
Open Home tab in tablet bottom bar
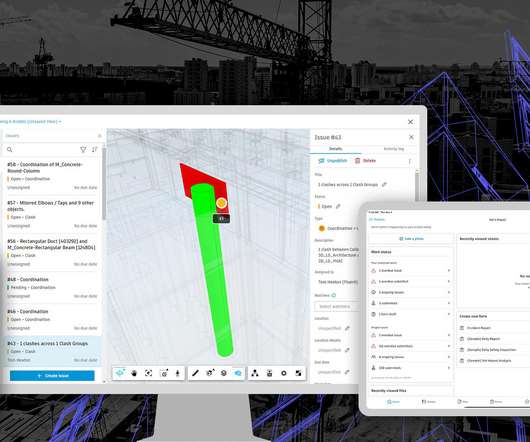pyautogui.click(x=393, y=402)
